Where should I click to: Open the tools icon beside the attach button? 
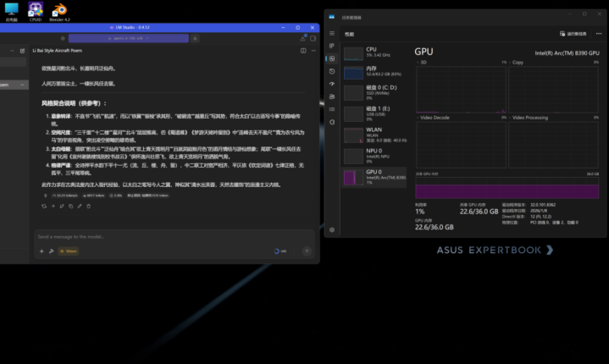pos(52,251)
